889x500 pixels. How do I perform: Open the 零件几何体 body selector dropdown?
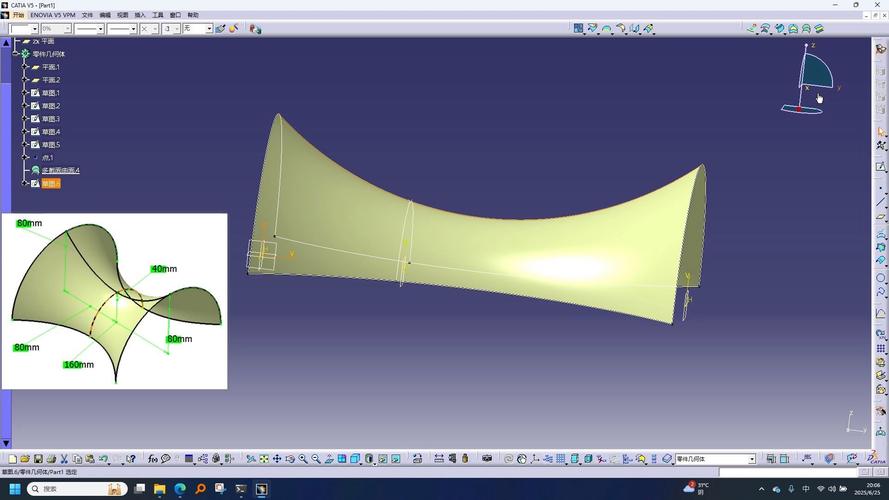coord(752,459)
